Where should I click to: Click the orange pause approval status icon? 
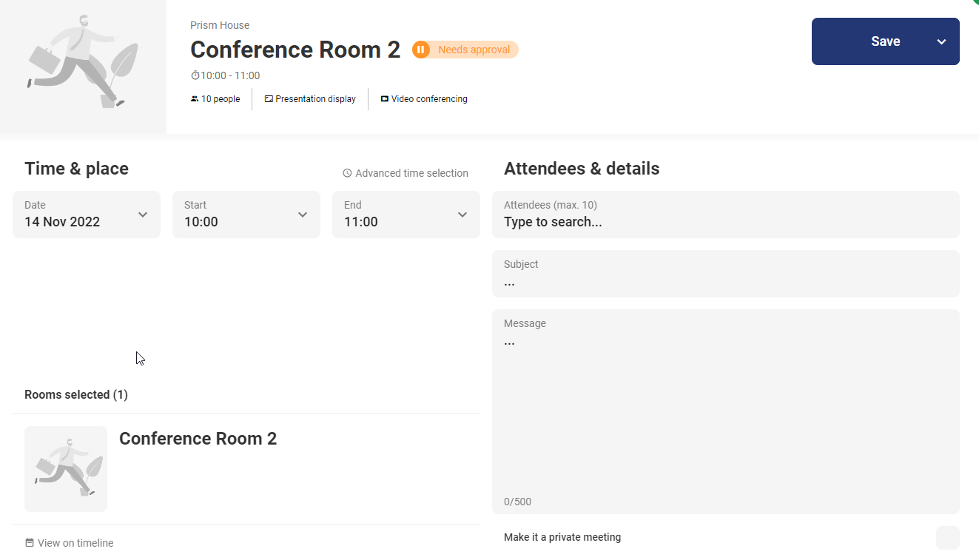(x=420, y=50)
